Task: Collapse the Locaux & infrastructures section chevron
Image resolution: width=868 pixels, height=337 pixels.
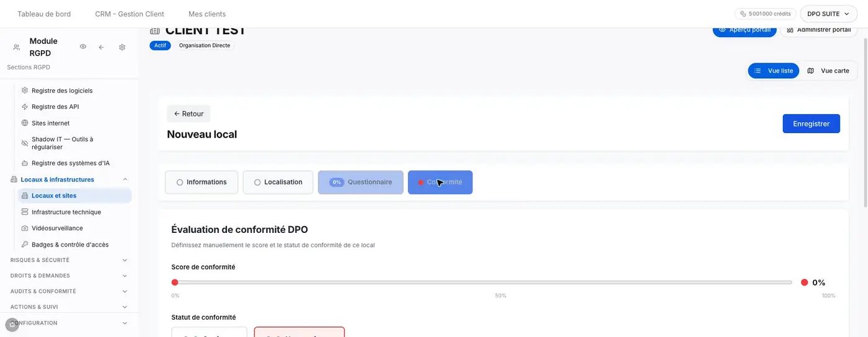Action: click(125, 180)
